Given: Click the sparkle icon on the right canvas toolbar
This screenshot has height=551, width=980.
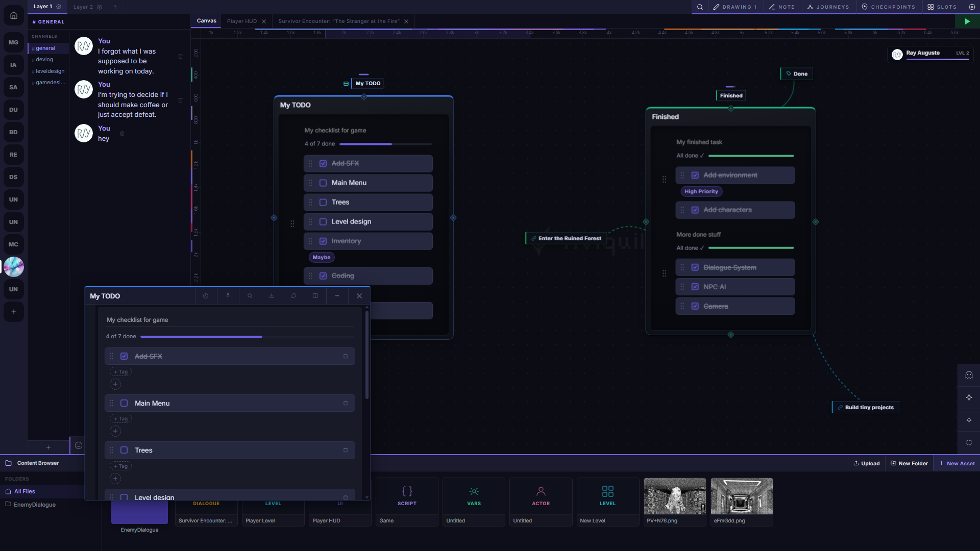Looking at the screenshot, I should click(x=969, y=398).
